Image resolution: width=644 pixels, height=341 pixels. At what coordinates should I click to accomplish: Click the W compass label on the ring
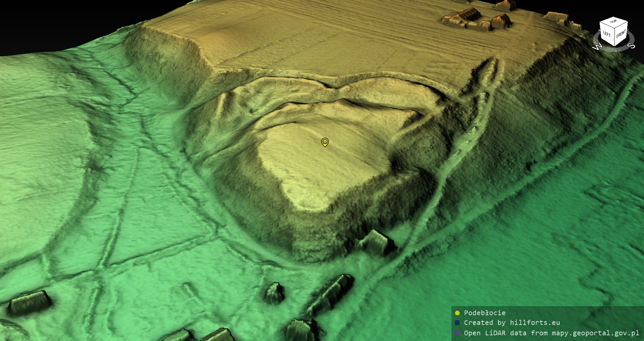597,47
